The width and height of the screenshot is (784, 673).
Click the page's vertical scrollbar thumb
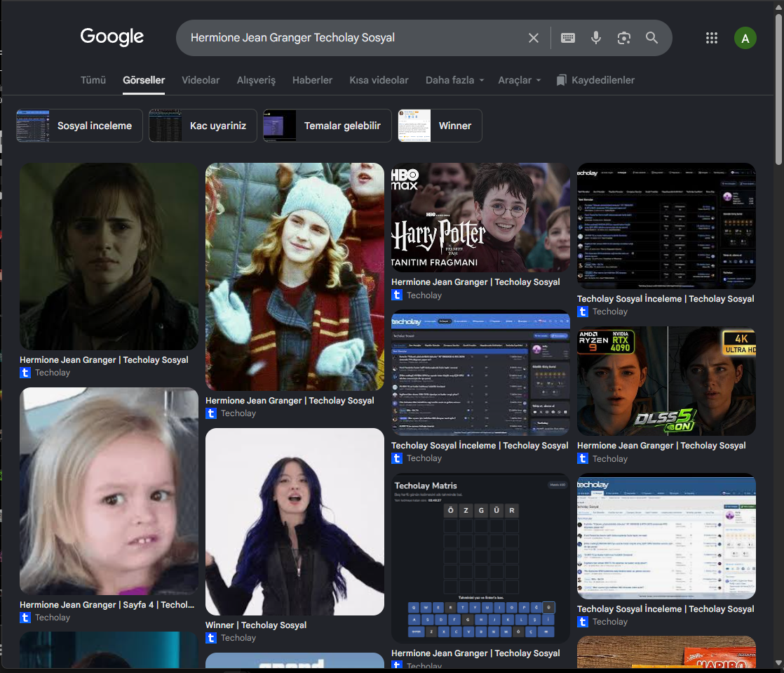pos(778,89)
